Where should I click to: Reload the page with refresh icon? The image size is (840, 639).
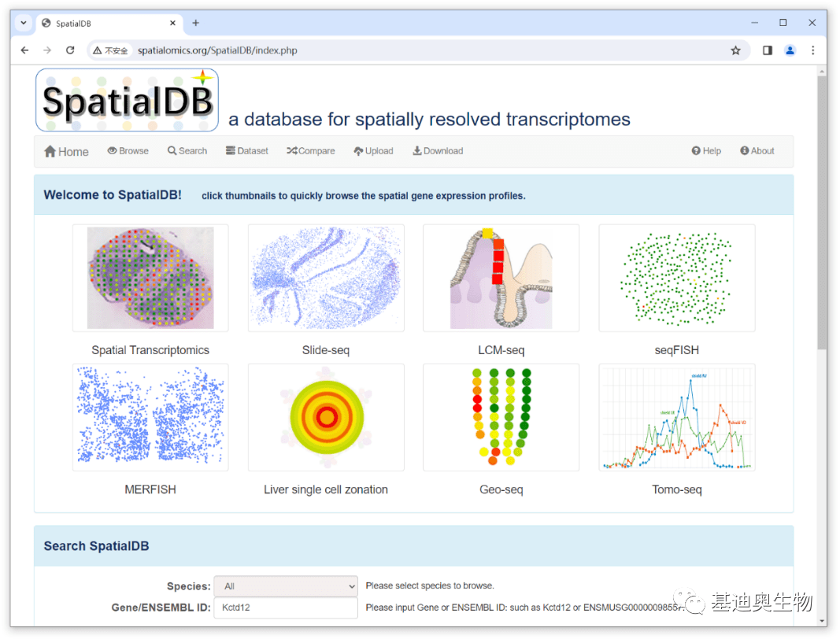70,50
